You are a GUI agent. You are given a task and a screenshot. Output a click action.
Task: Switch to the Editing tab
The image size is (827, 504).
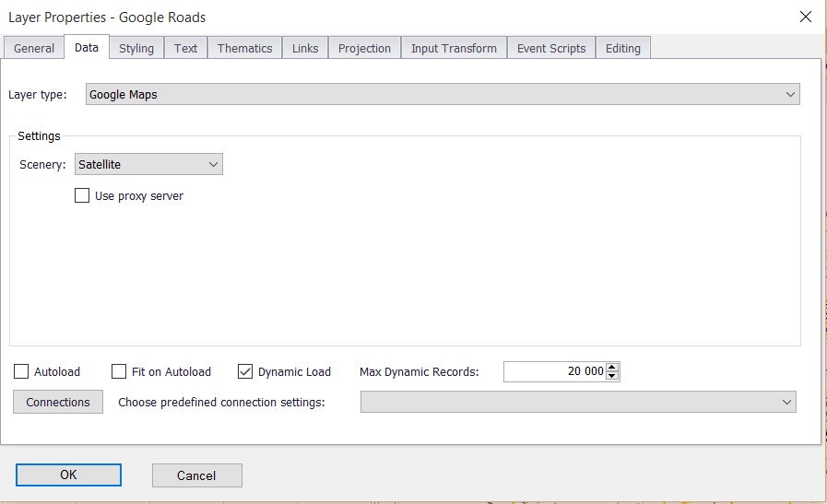(622, 48)
